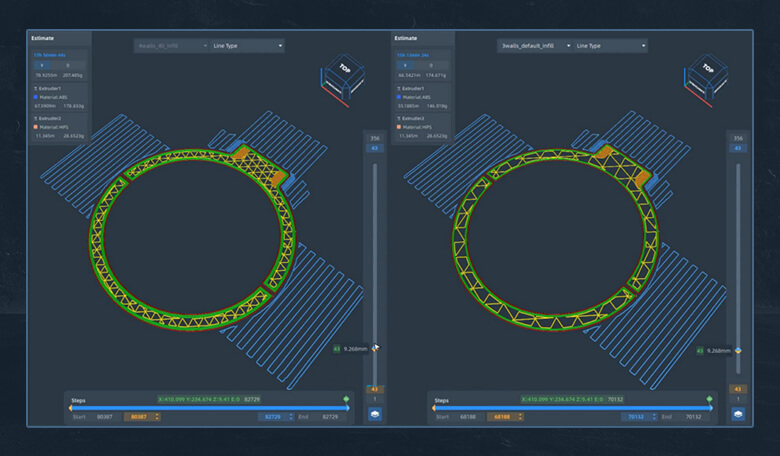Select the ¥ cost toggle in right Estimate panel

[x=403, y=64]
